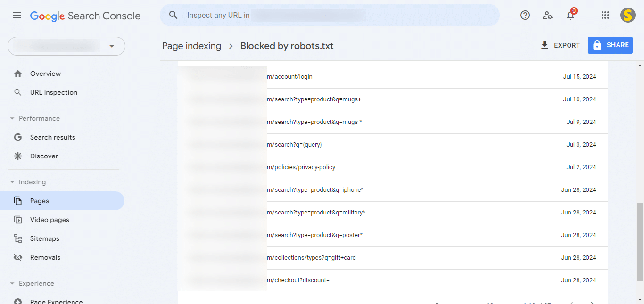Go back to Page indexing breadcrumb
This screenshot has height=304, width=644.
tap(191, 46)
